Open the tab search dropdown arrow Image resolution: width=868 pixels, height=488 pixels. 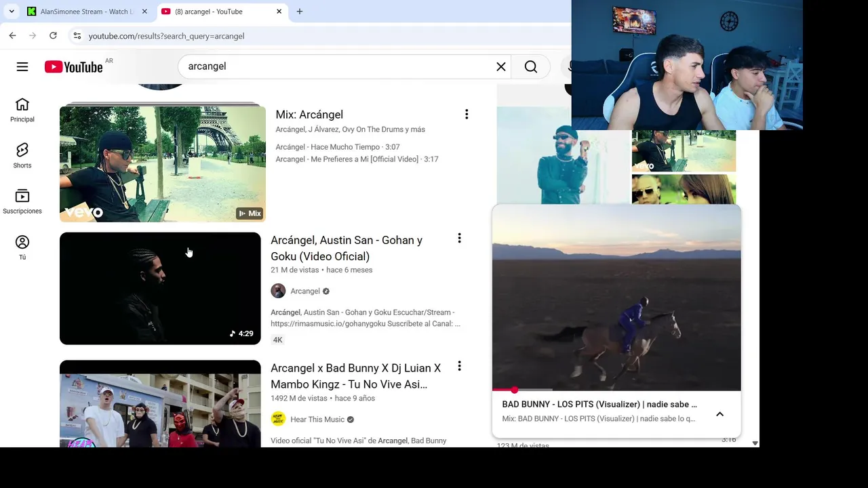(12, 12)
